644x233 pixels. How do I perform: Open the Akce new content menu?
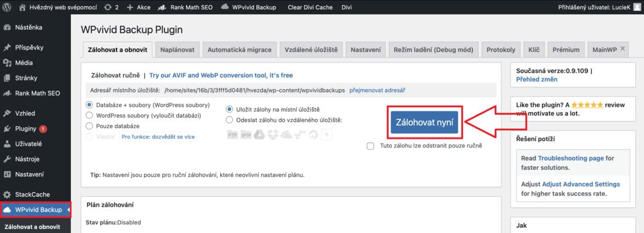coord(138,8)
